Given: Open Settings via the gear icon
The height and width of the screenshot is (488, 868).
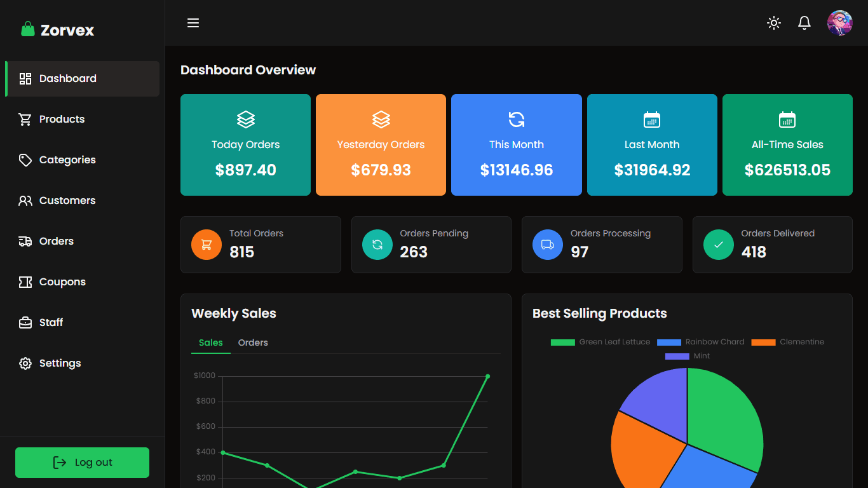Looking at the screenshot, I should pyautogui.click(x=25, y=363).
